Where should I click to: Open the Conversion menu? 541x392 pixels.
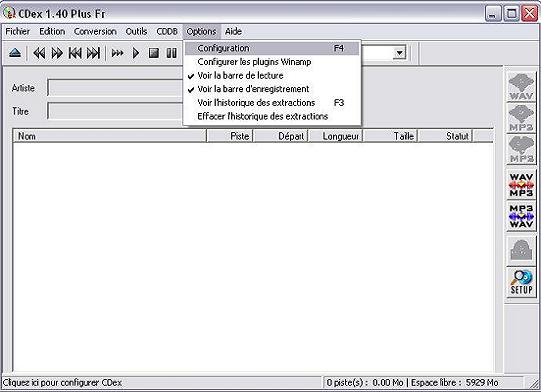(95, 31)
